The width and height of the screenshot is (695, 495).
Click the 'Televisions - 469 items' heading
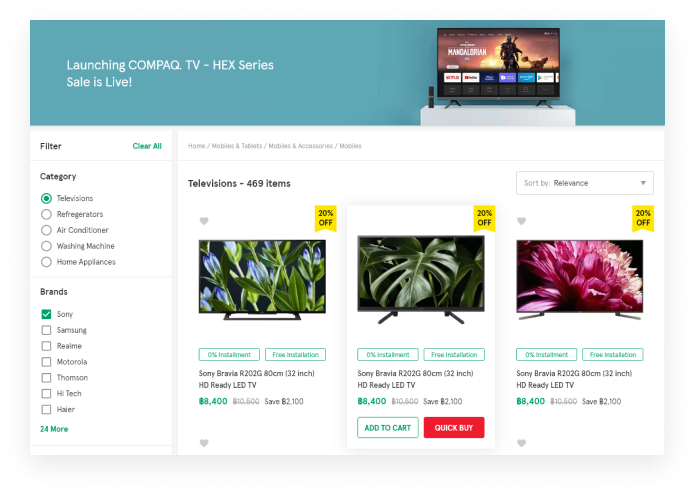(239, 183)
